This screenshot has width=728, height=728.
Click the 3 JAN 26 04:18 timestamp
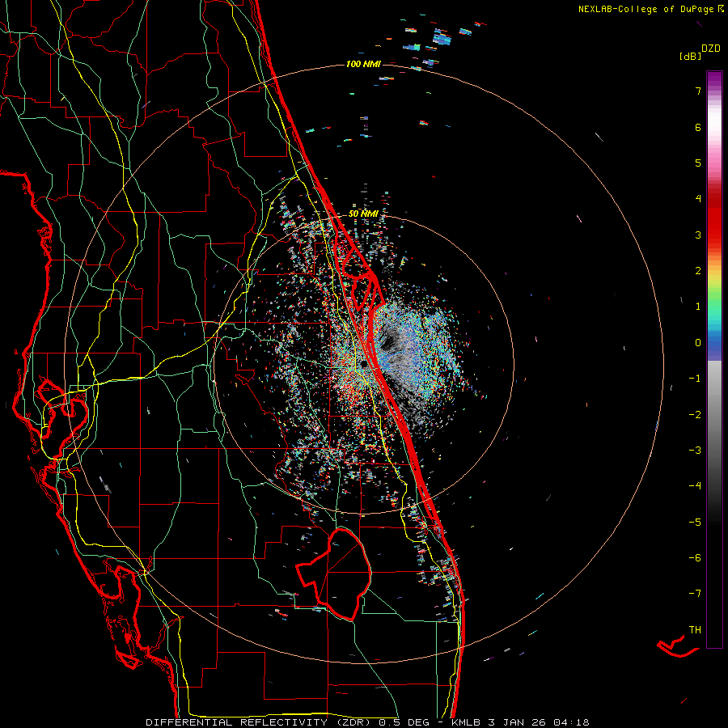point(539,722)
